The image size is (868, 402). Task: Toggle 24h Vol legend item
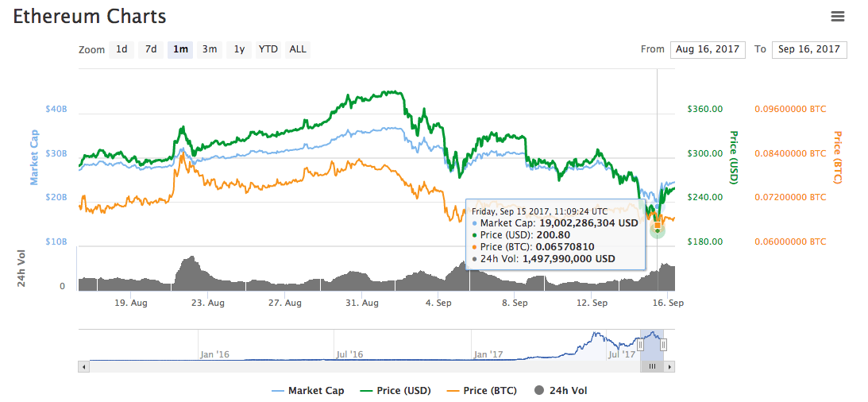561,391
